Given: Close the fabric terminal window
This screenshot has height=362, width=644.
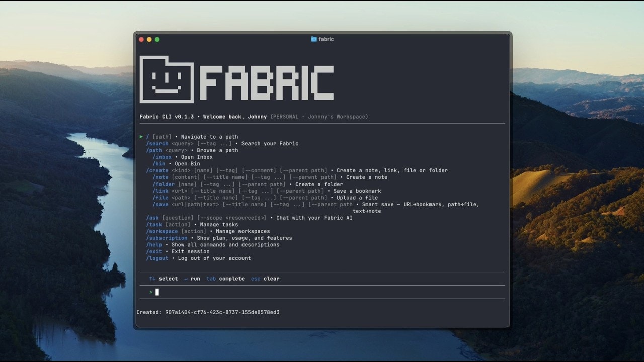Looking at the screenshot, I should pos(141,39).
